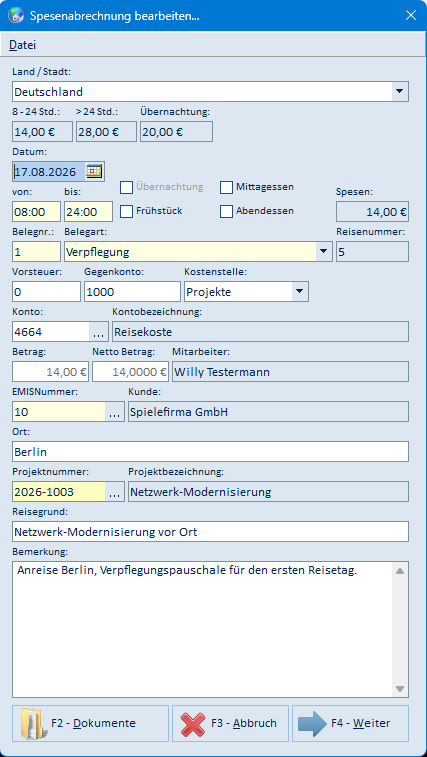This screenshot has height=757, width=427.
Task: Click the Gegenkonto field 1000
Action: (x=132, y=292)
